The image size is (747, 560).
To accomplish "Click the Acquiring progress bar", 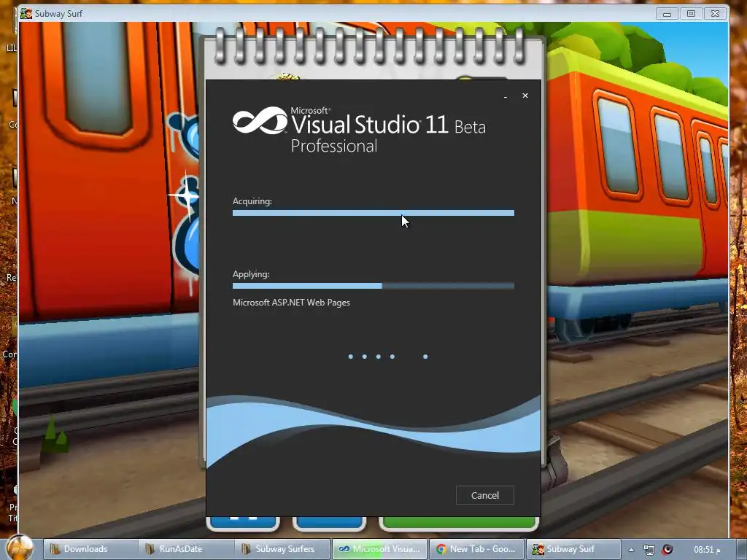I will pyautogui.click(x=373, y=213).
